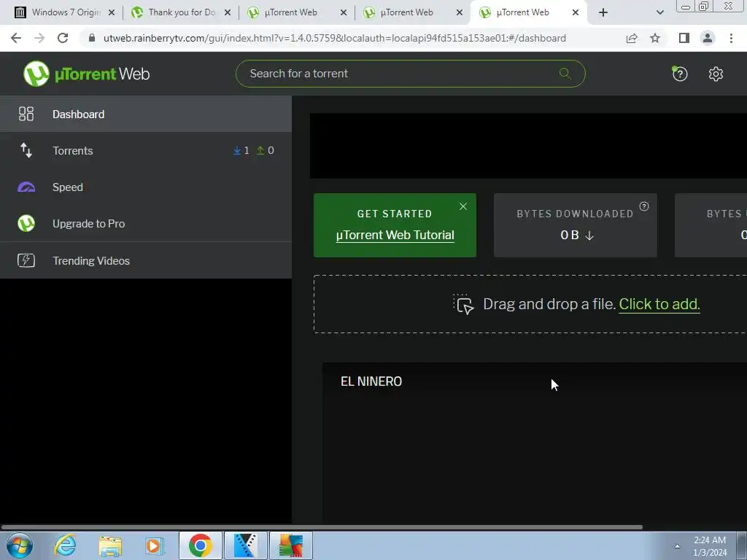This screenshot has width=747, height=560.
Task: Close the Windows 7 Origin tab
Action: coord(112,12)
